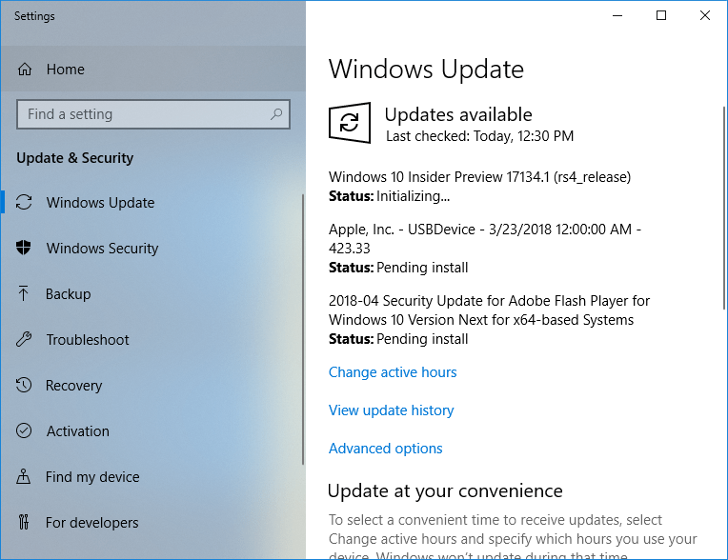Screen dimensions: 728x560
Task: Click the sidebar vertical scrollbar
Action: pos(303,330)
